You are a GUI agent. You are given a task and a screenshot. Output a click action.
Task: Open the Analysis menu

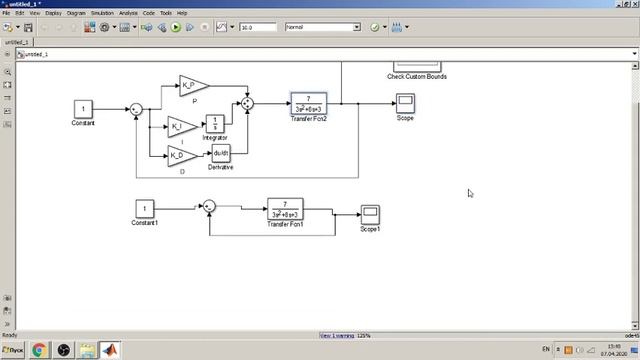128,13
